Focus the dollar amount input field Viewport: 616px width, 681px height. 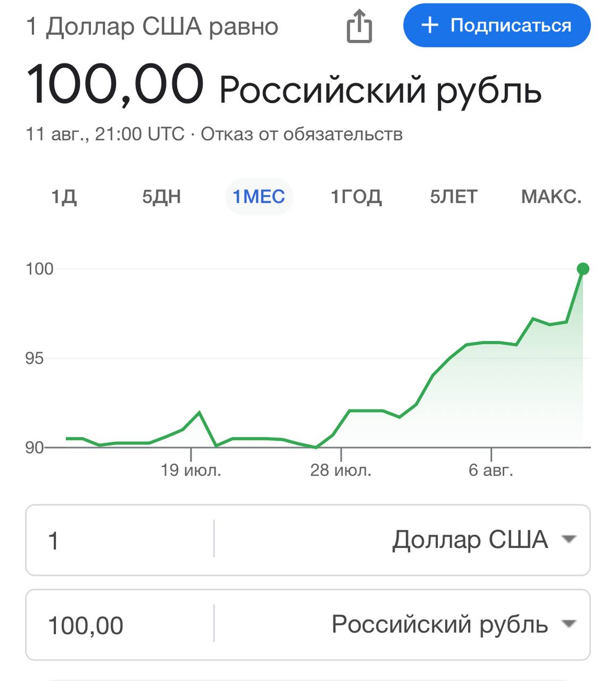(x=120, y=540)
